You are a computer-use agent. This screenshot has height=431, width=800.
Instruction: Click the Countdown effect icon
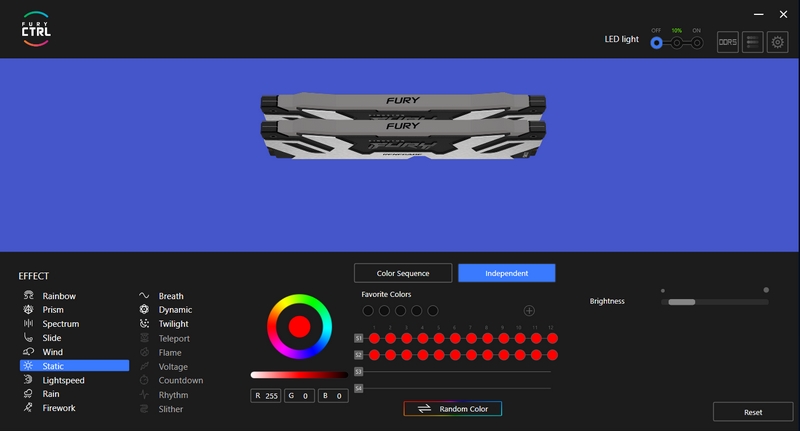(x=144, y=380)
